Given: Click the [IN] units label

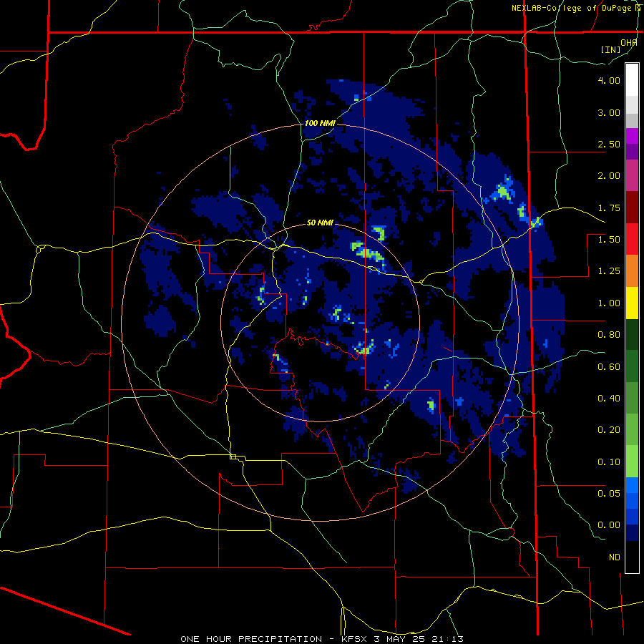Looking at the screenshot, I should click(610, 49).
